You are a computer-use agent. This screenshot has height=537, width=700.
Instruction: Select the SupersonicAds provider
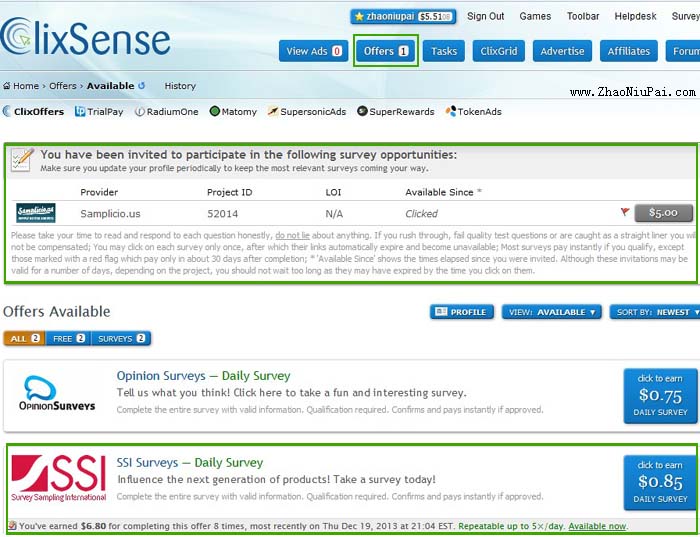click(x=307, y=112)
